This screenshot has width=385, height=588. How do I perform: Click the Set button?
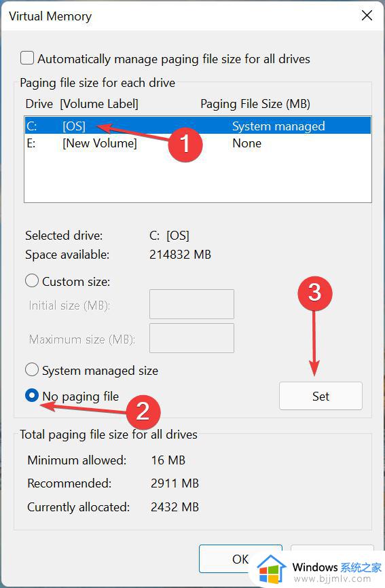320,396
